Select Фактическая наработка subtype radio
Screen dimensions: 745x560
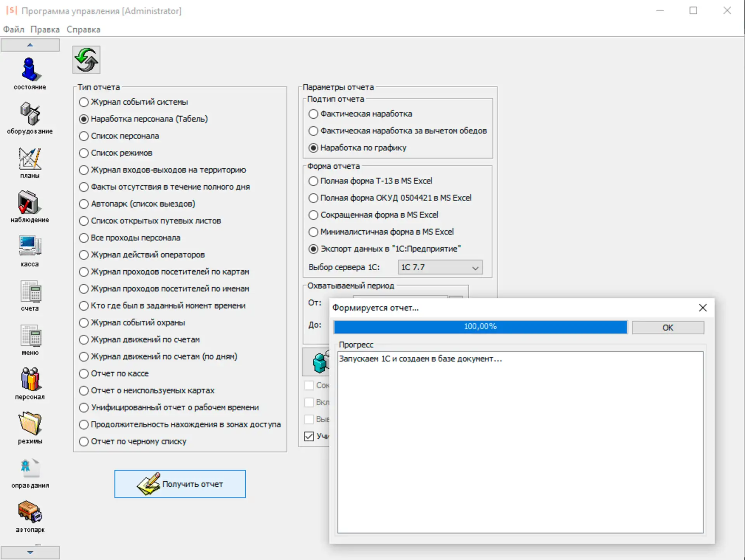pyautogui.click(x=313, y=114)
